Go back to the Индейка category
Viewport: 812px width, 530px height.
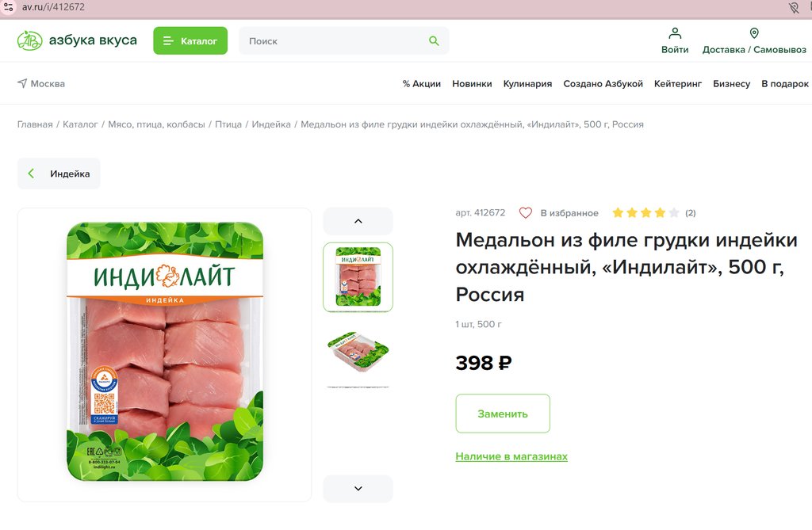click(59, 173)
